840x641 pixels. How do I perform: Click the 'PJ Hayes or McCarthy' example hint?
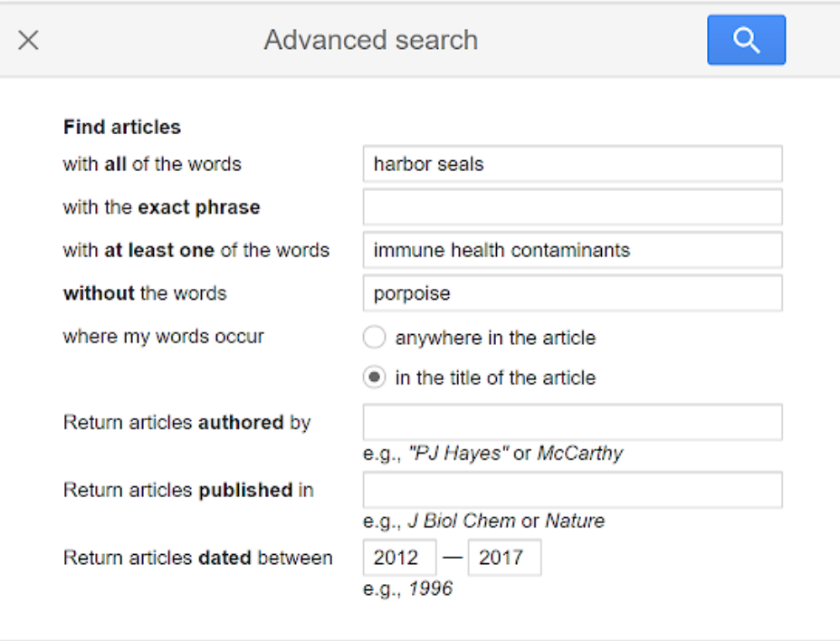[x=492, y=453]
